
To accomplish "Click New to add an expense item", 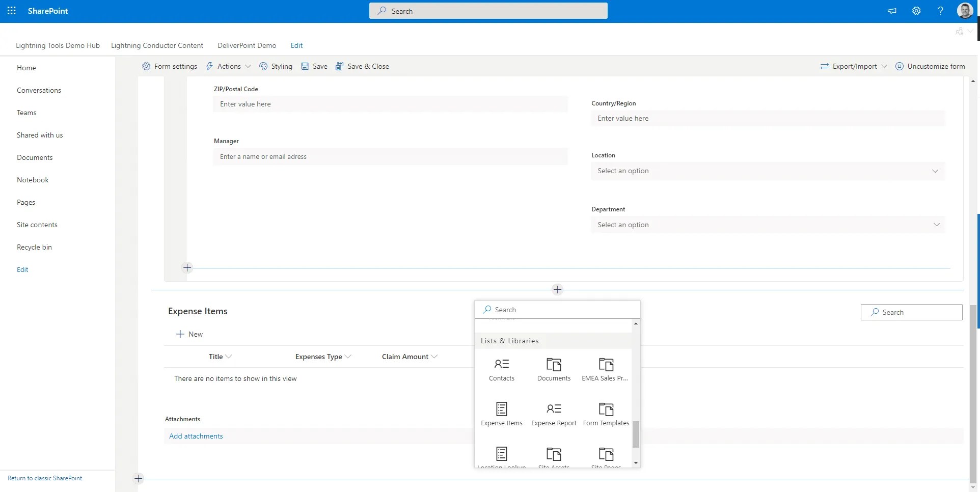I will point(189,334).
